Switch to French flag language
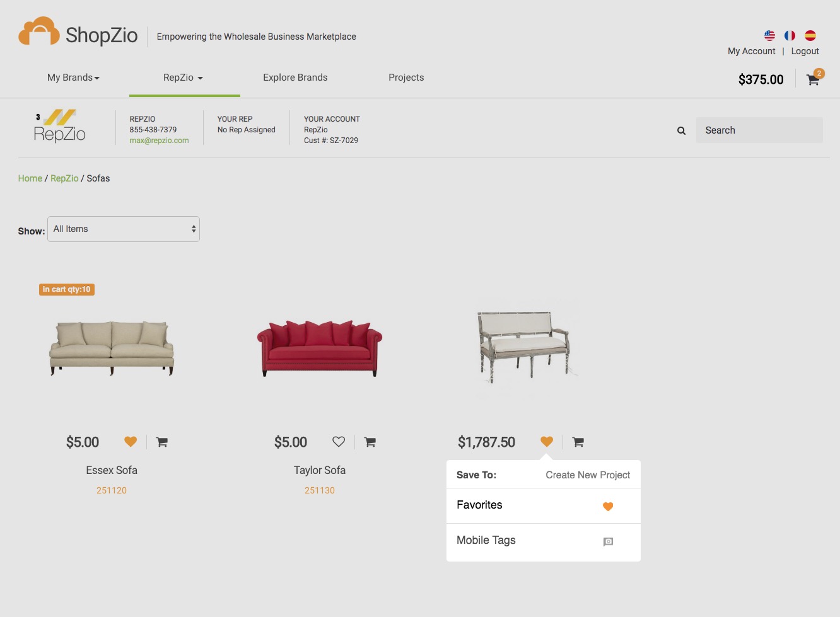 click(790, 35)
